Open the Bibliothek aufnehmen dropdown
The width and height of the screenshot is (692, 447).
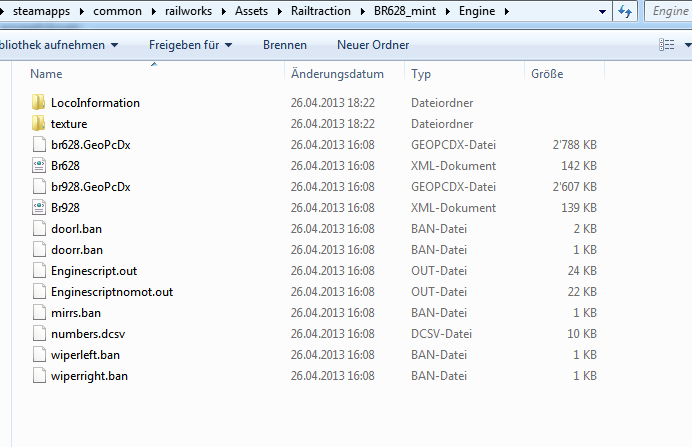(59, 45)
